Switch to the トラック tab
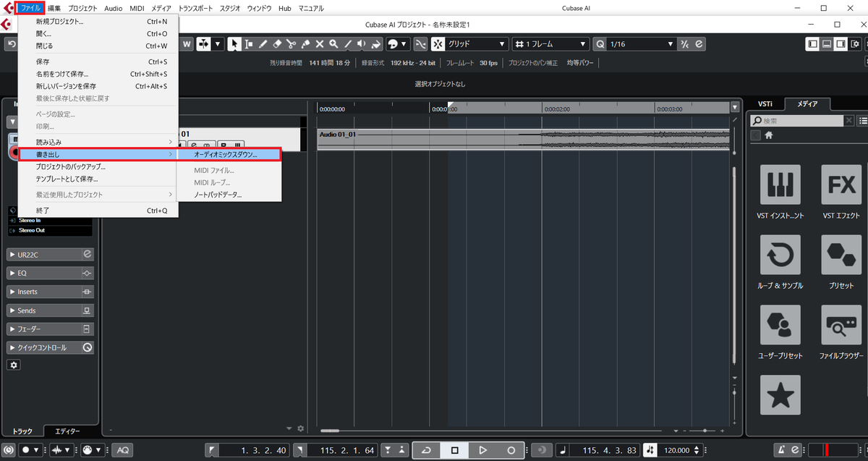The image size is (868, 461). point(22,431)
